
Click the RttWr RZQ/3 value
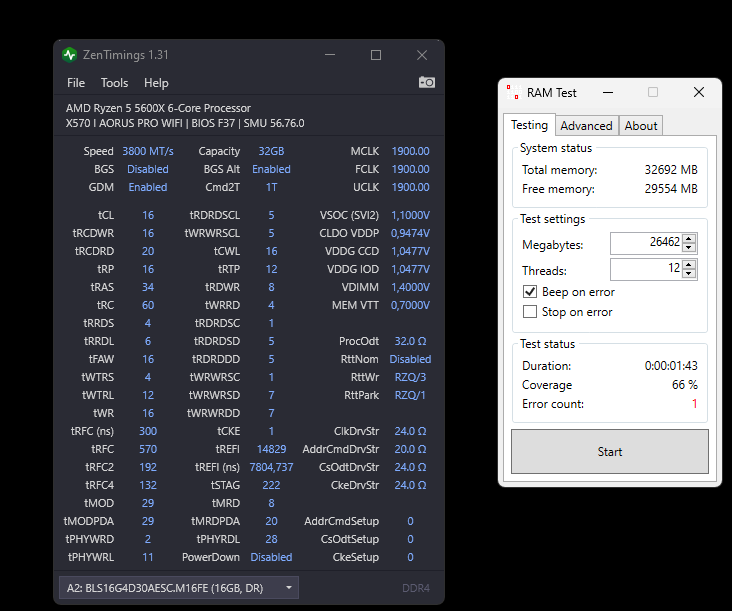click(x=410, y=377)
